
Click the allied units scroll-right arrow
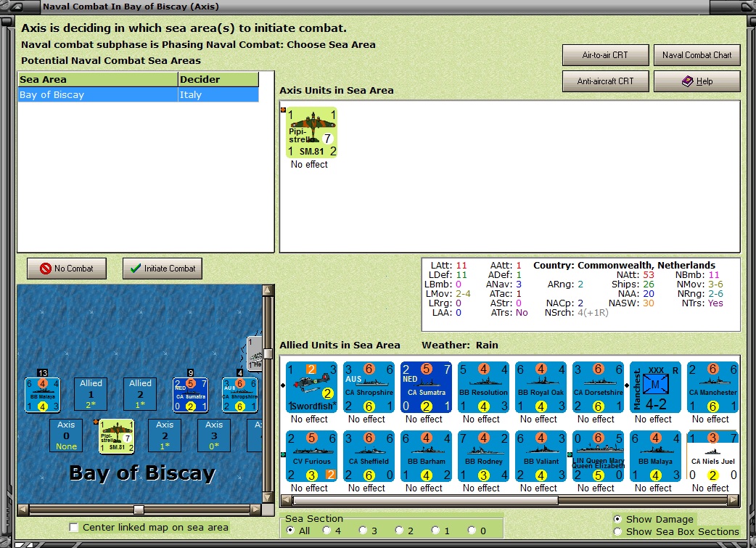point(734,500)
